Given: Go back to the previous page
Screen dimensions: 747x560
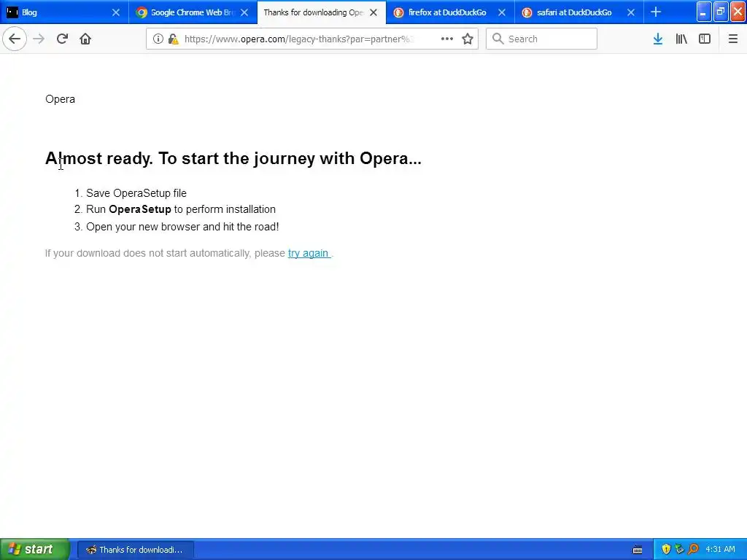Looking at the screenshot, I should click(x=15, y=39).
